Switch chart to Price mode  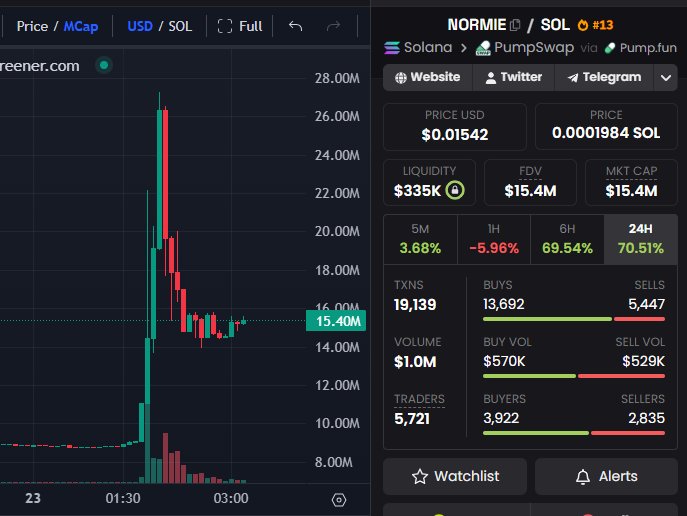pos(32,26)
